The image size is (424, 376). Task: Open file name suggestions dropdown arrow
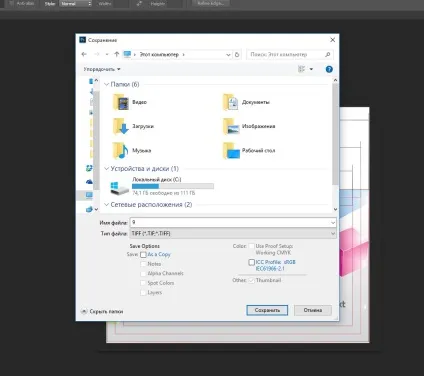(333, 222)
